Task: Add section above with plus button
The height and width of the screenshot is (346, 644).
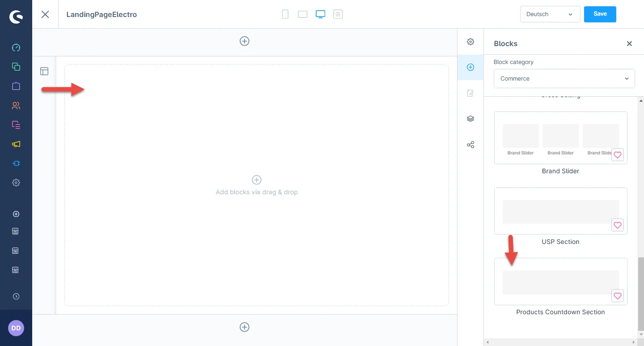Action: pyautogui.click(x=245, y=41)
